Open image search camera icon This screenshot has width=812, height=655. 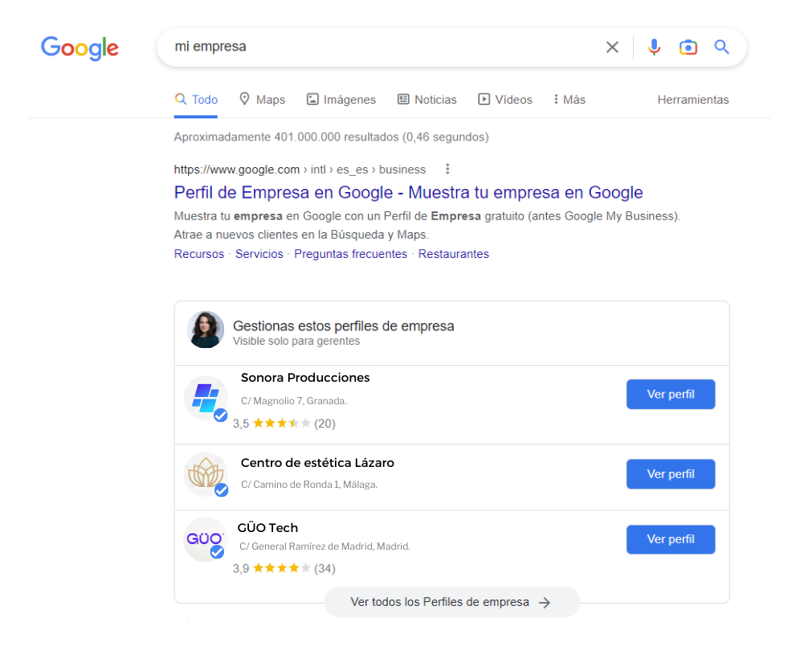tap(688, 47)
